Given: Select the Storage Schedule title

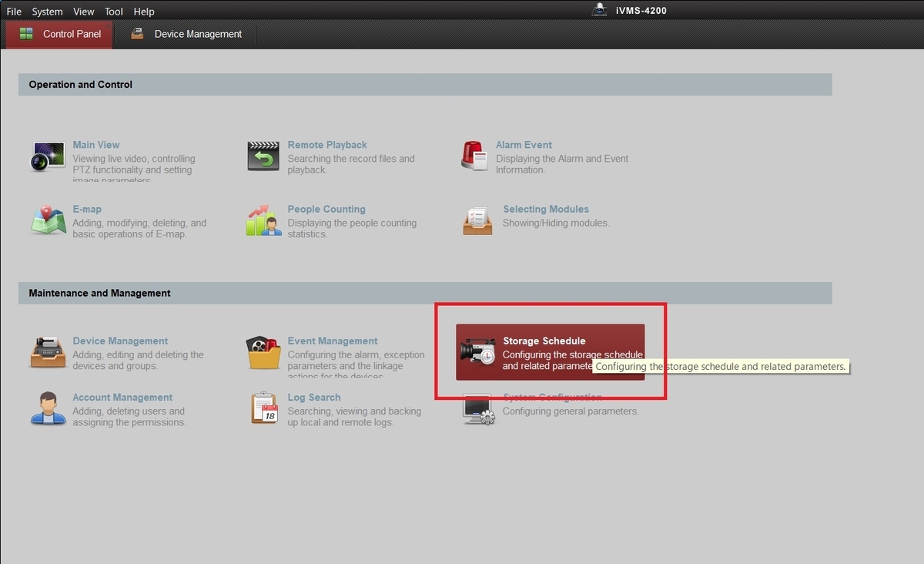Looking at the screenshot, I should [x=544, y=341].
